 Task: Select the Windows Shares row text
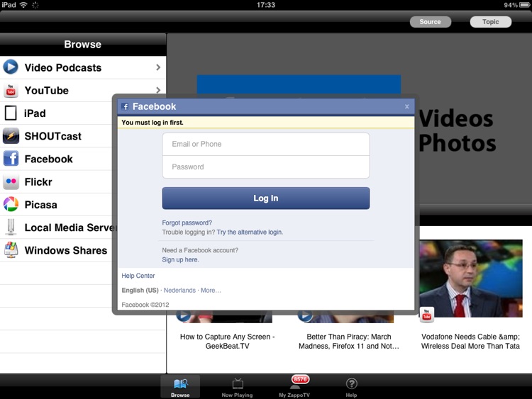click(x=66, y=250)
